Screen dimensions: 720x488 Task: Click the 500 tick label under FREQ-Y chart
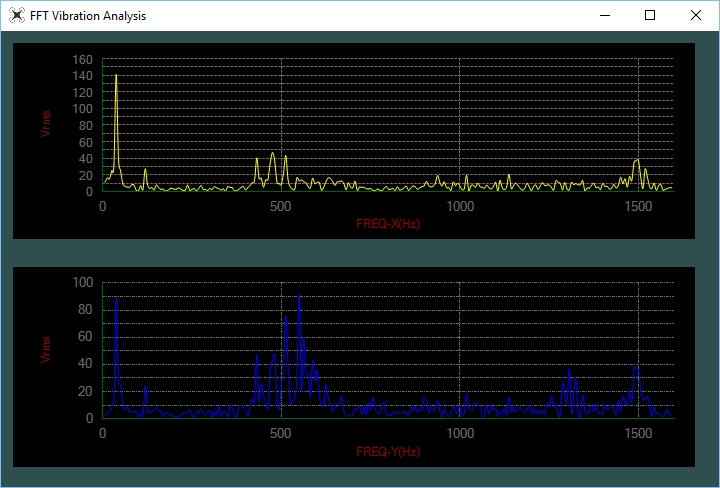[x=281, y=433]
